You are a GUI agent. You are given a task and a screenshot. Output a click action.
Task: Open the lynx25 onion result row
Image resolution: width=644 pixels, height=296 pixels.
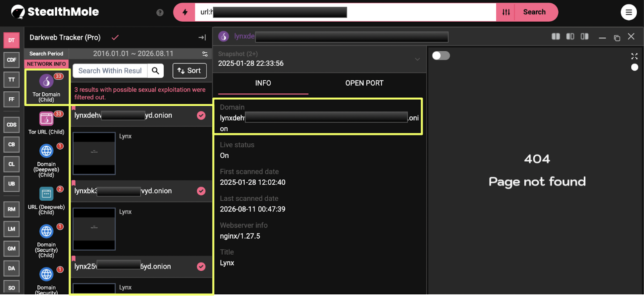click(142, 267)
